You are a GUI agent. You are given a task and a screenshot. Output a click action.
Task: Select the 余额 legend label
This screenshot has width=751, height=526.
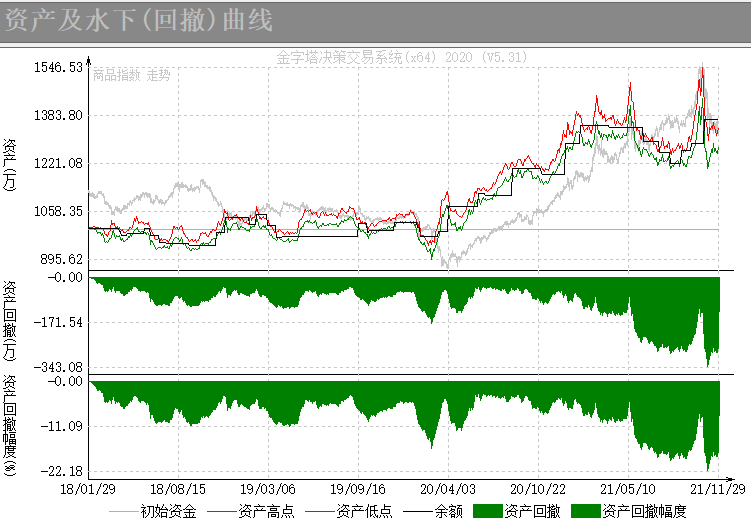coord(449,512)
